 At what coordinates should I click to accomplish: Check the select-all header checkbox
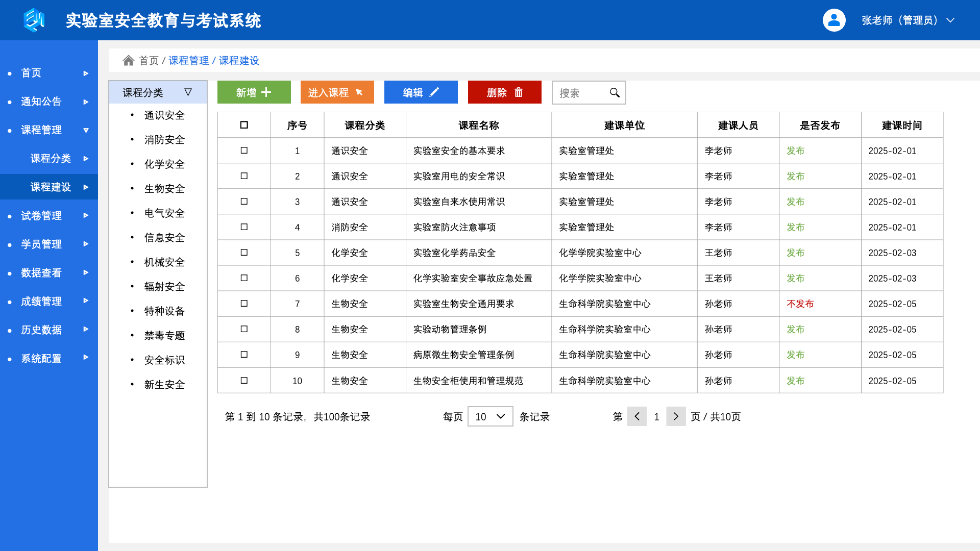pos(244,125)
